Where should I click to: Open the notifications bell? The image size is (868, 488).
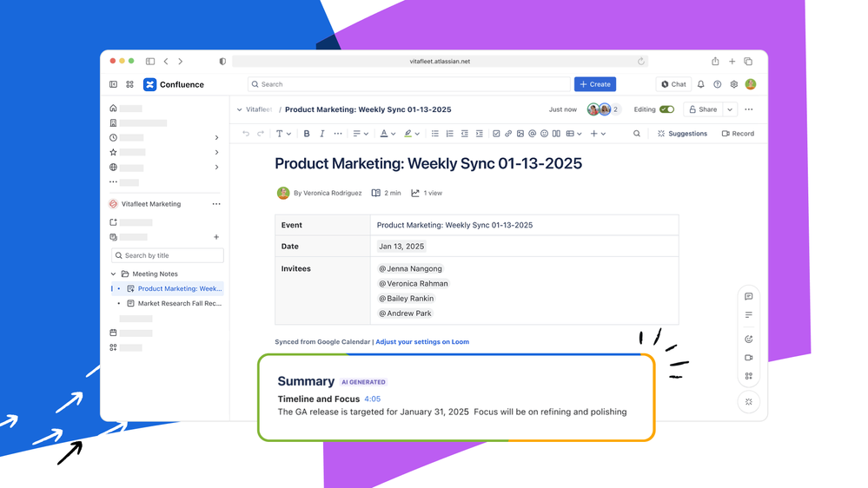point(701,84)
